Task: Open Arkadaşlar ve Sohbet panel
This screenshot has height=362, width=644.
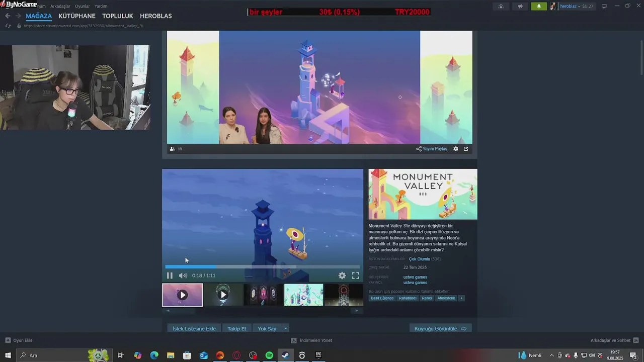Action: click(x=614, y=340)
